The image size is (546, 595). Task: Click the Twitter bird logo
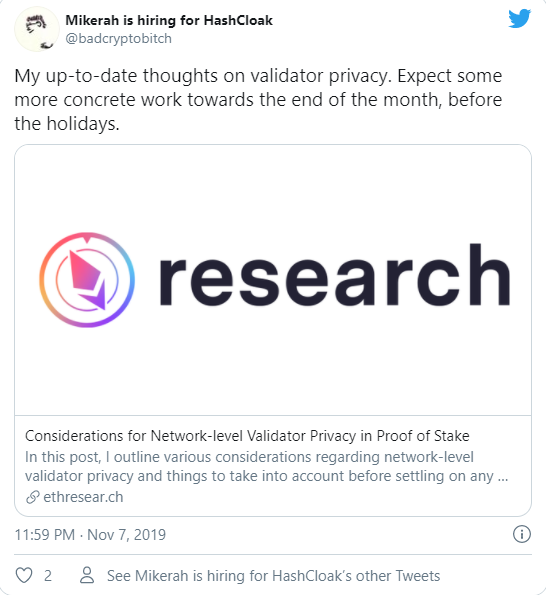coord(519,19)
